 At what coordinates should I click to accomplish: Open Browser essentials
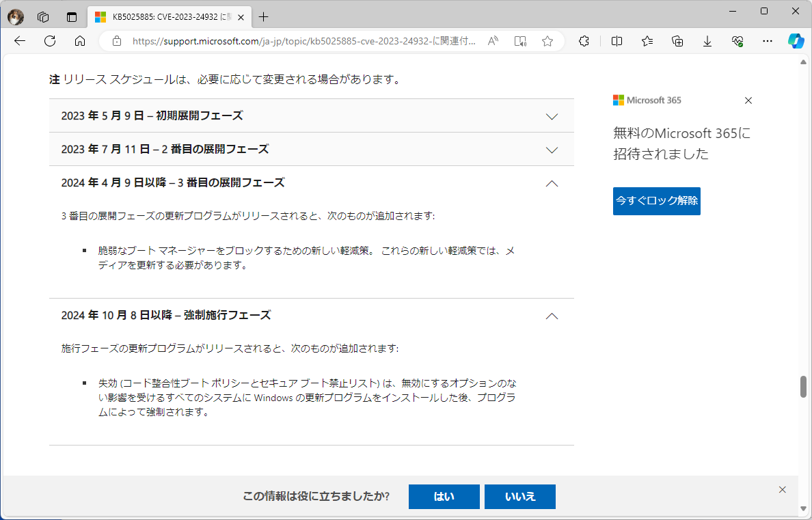point(737,41)
